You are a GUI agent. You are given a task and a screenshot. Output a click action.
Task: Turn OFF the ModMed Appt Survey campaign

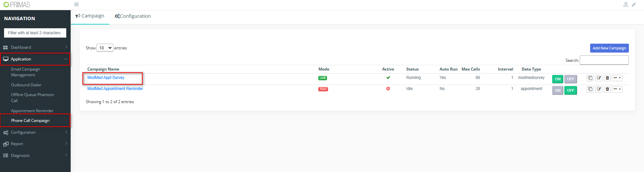tap(570, 79)
